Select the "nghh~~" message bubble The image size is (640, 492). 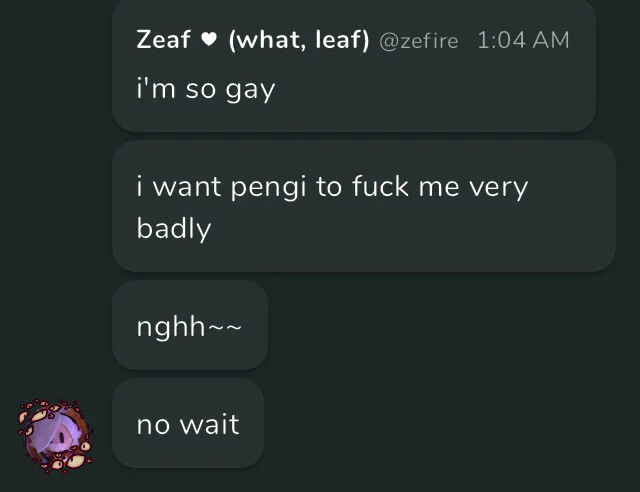pos(190,325)
